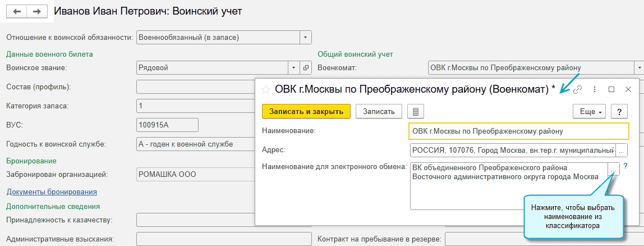The image size is (644, 246).
Task: Add Военкомат form to favorites star
Action: (266, 89)
